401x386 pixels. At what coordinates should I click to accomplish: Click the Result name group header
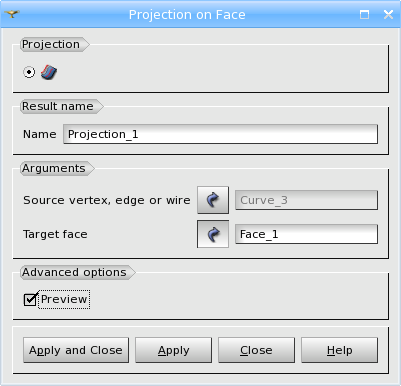58,106
